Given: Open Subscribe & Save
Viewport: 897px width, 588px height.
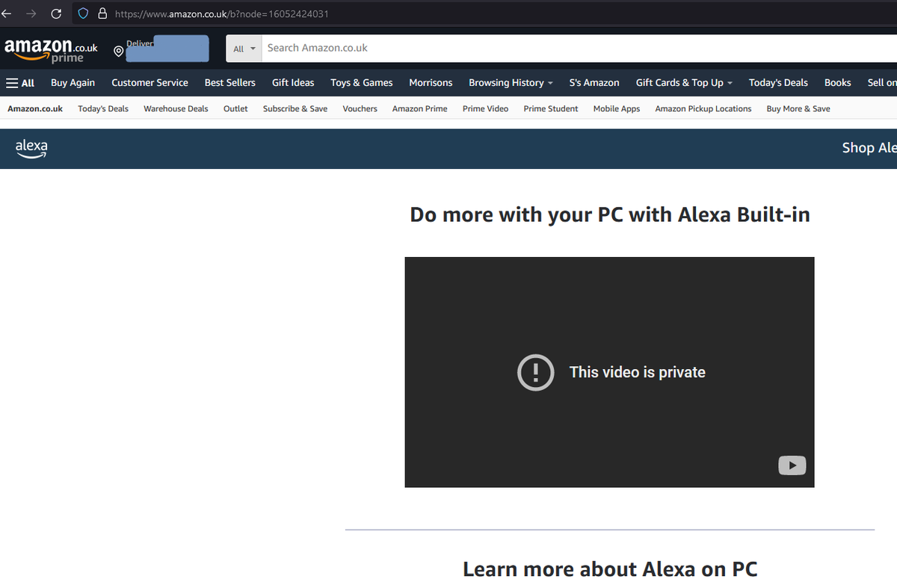Looking at the screenshot, I should point(295,109).
